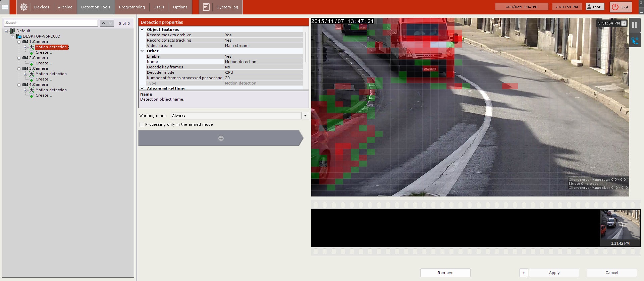Click the search next result down arrow

(x=110, y=23)
